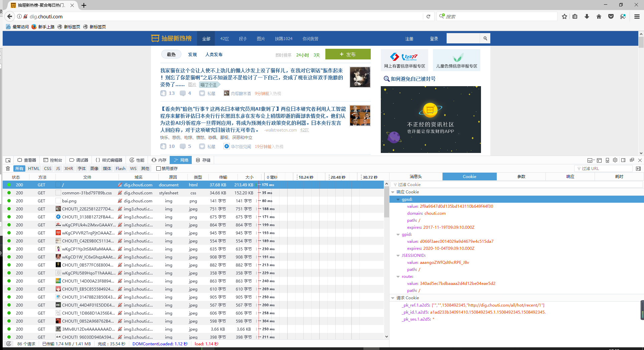
Task: Open the 调试器 debugger tab
Action: tap(79, 160)
